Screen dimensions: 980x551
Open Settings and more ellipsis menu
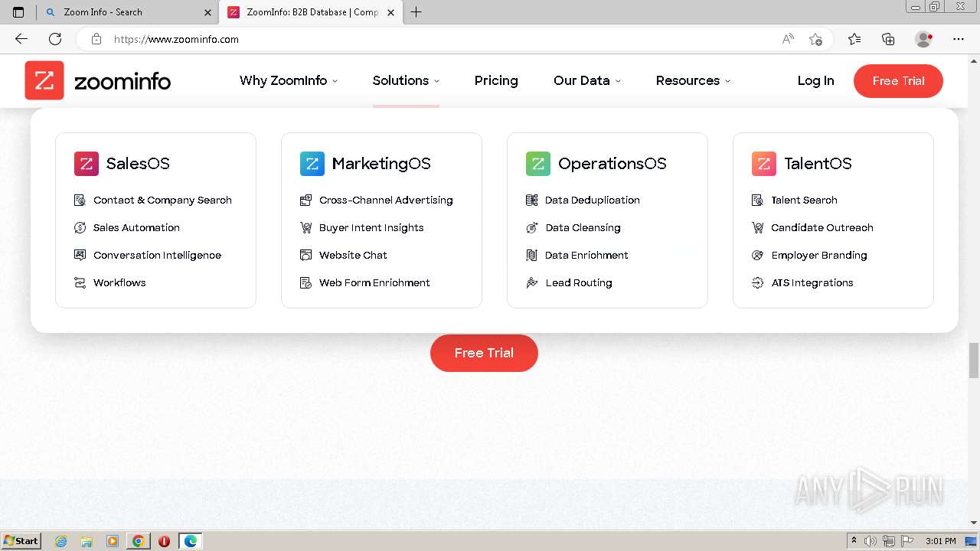[x=959, y=39]
